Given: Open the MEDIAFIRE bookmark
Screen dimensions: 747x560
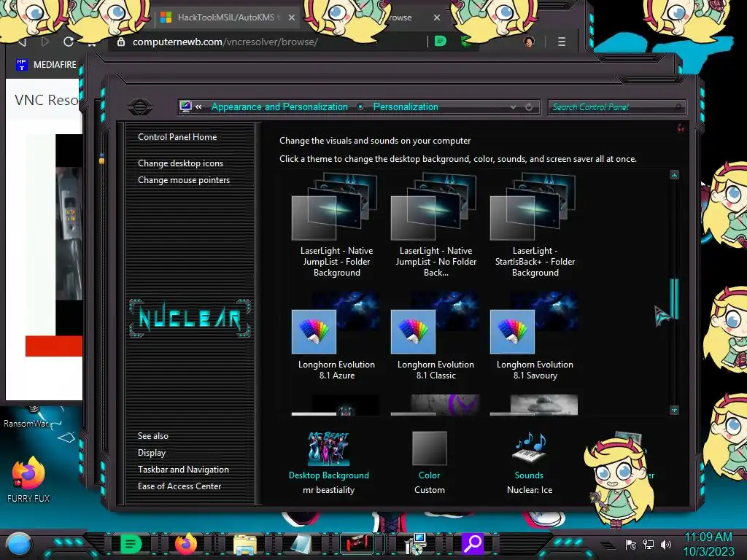Looking at the screenshot, I should (x=46, y=64).
